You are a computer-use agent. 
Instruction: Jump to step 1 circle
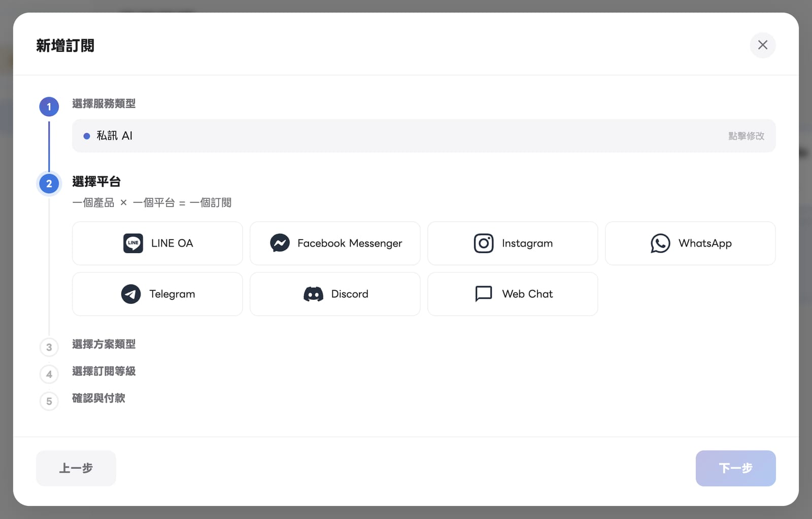(x=49, y=107)
